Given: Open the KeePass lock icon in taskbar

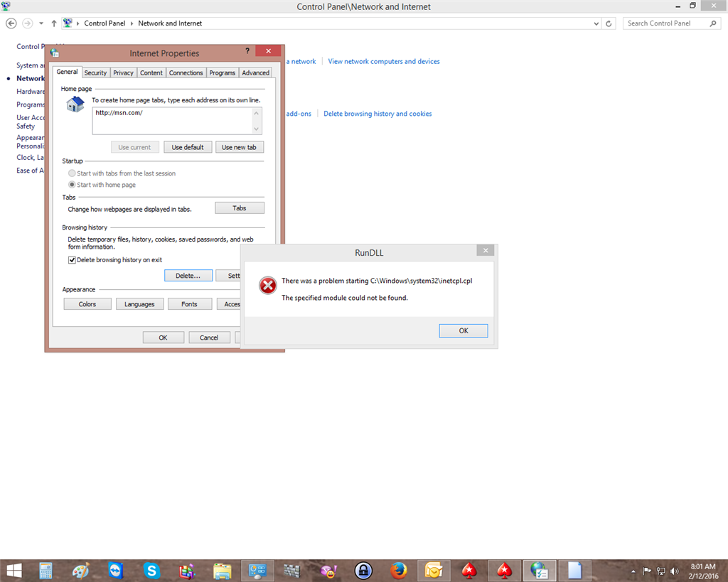Looking at the screenshot, I should [363, 571].
